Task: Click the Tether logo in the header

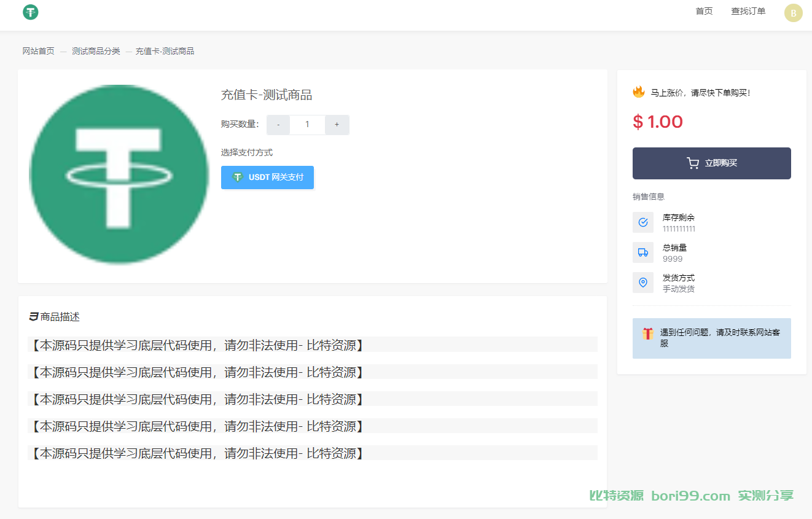Action: click(x=31, y=12)
